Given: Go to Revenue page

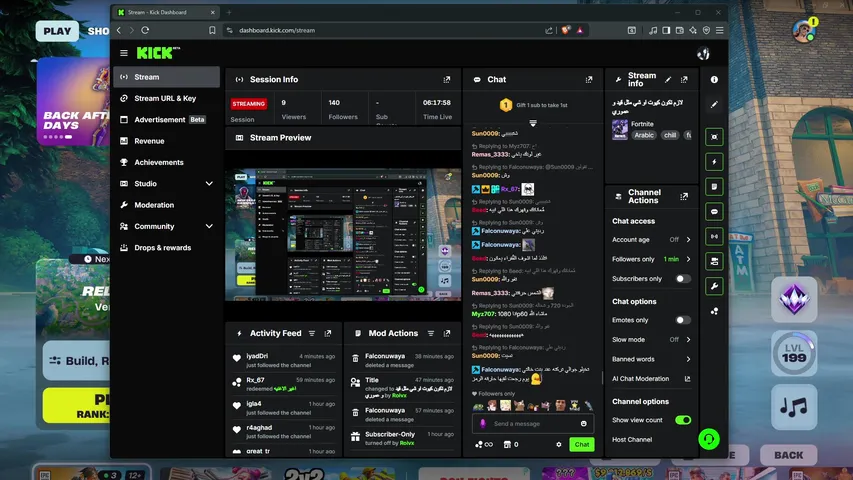Looking at the screenshot, I should pos(166,141).
